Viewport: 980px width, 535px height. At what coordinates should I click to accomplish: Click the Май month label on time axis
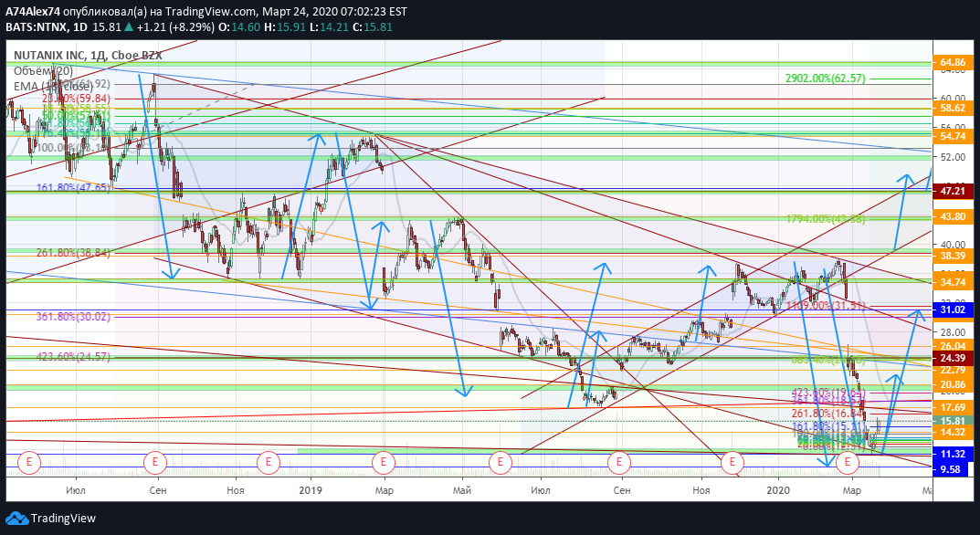pyautogui.click(x=462, y=490)
